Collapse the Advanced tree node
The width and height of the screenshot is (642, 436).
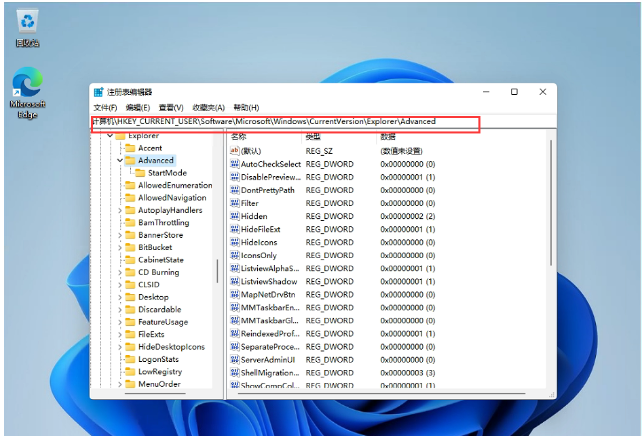coord(120,160)
